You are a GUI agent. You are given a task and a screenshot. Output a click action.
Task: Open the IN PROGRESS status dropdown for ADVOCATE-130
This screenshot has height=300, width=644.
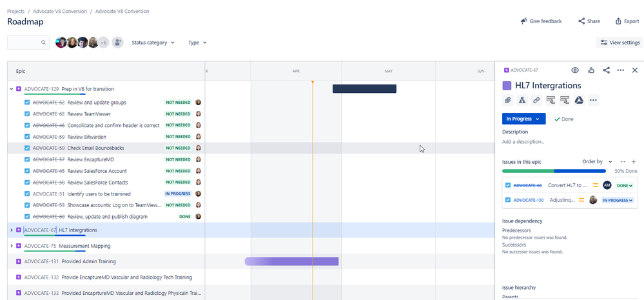click(x=618, y=200)
